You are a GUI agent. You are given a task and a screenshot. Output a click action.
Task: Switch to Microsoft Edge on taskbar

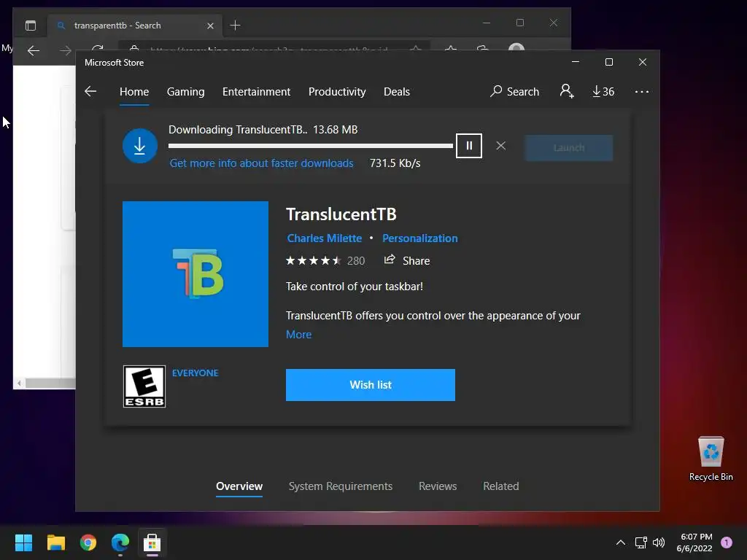coord(120,542)
